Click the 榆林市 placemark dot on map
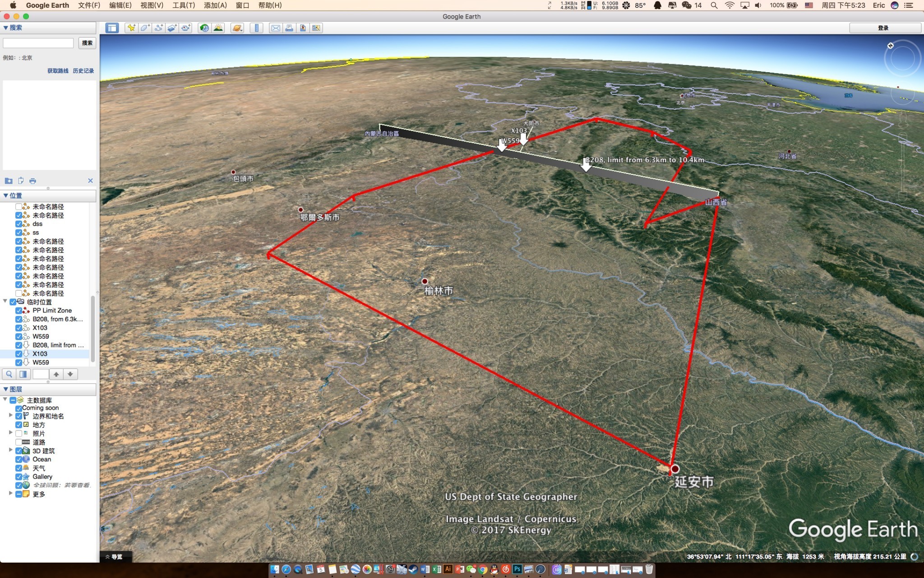 (425, 281)
